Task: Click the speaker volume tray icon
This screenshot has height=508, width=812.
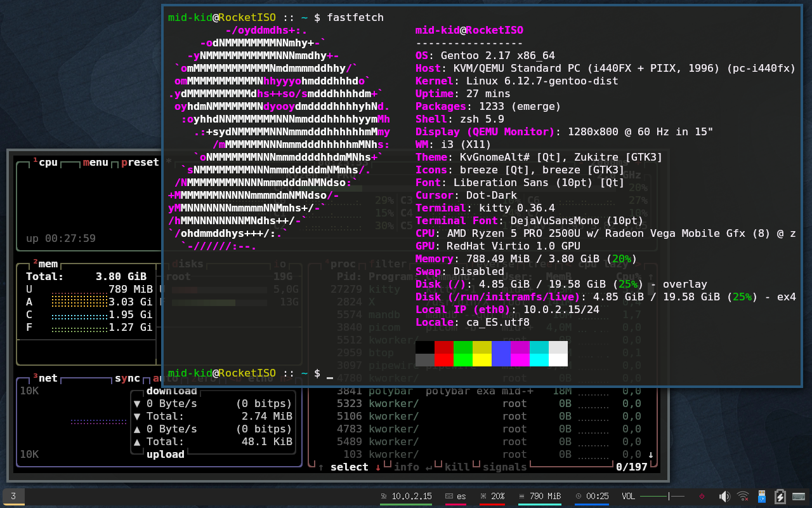Action: tap(724, 496)
